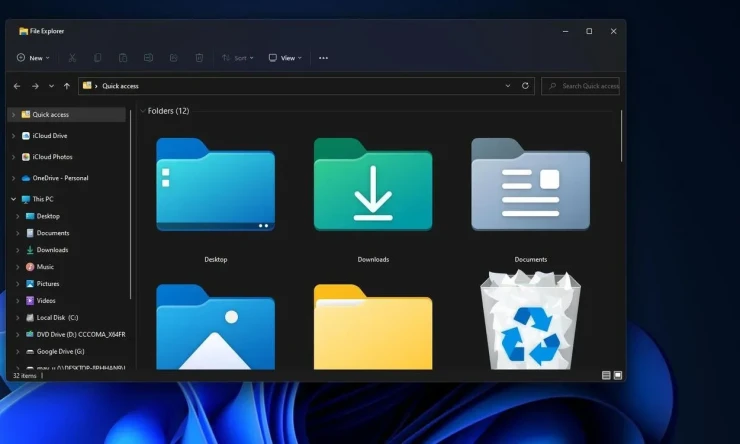The width and height of the screenshot is (740, 444).
Task: Expand the iCloud Drive tree node
Action: point(14,136)
